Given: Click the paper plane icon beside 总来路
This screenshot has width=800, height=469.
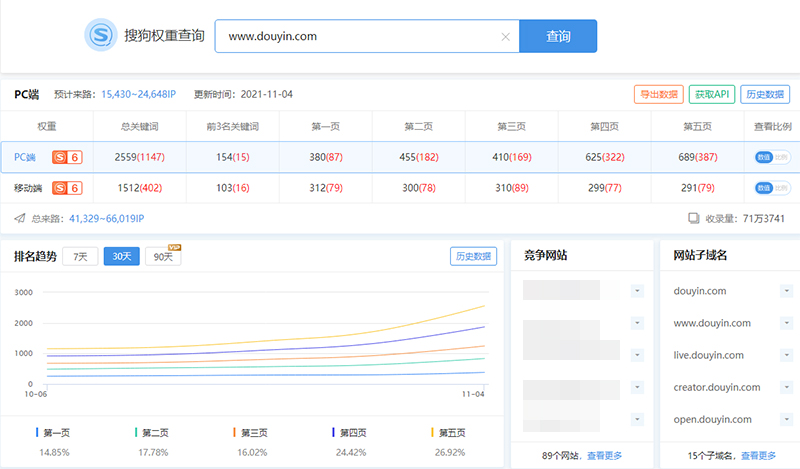Looking at the screenshot, I should point(20,218).
